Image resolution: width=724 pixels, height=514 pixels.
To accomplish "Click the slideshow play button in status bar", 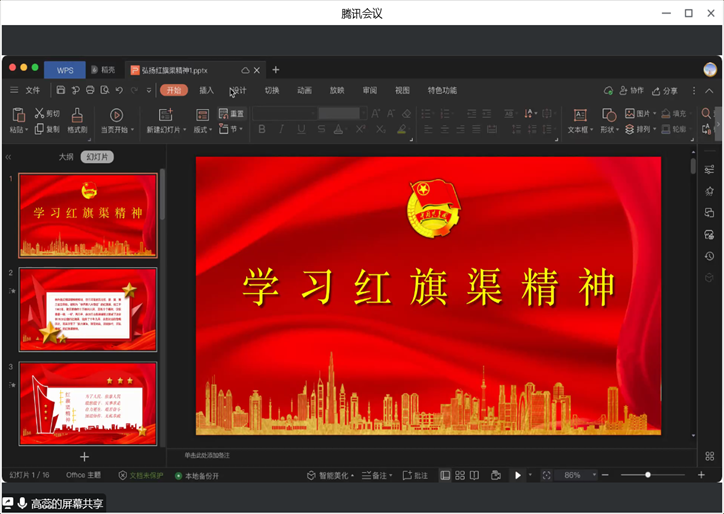I will click(518, 475).
